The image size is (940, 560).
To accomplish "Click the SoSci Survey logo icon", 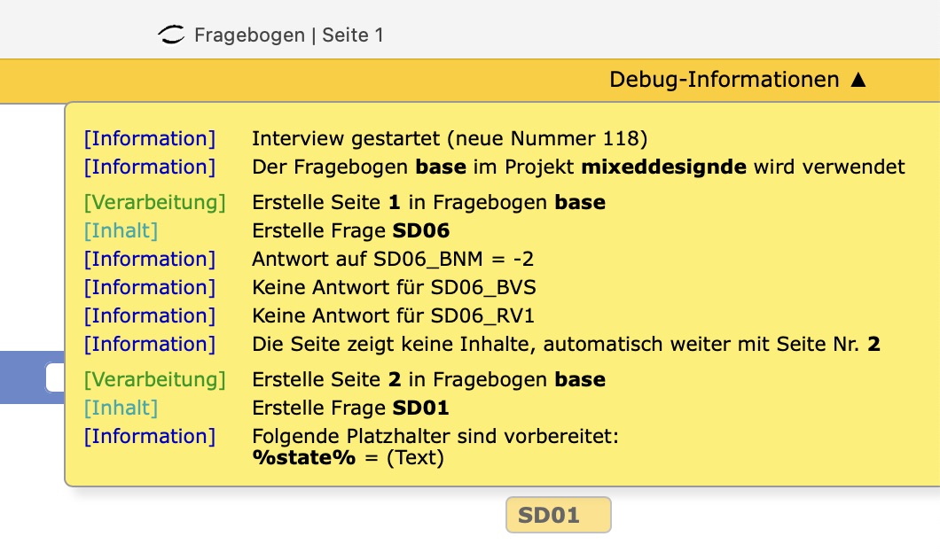I will pyautogui.click(x=171, y=35).
